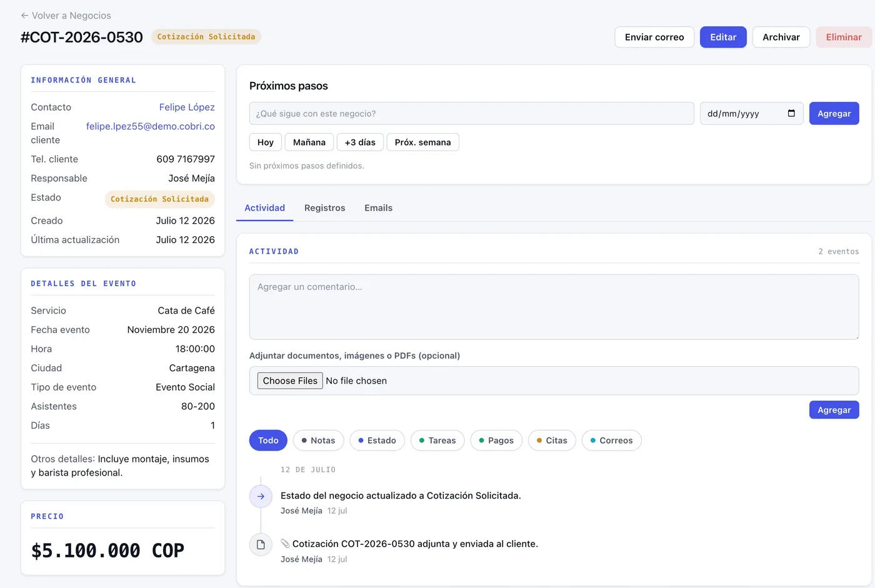Image resolution: width=875 pixels, height=588 pixels.
Task: Go back via Volver a Negocios link
Action: 66,16
